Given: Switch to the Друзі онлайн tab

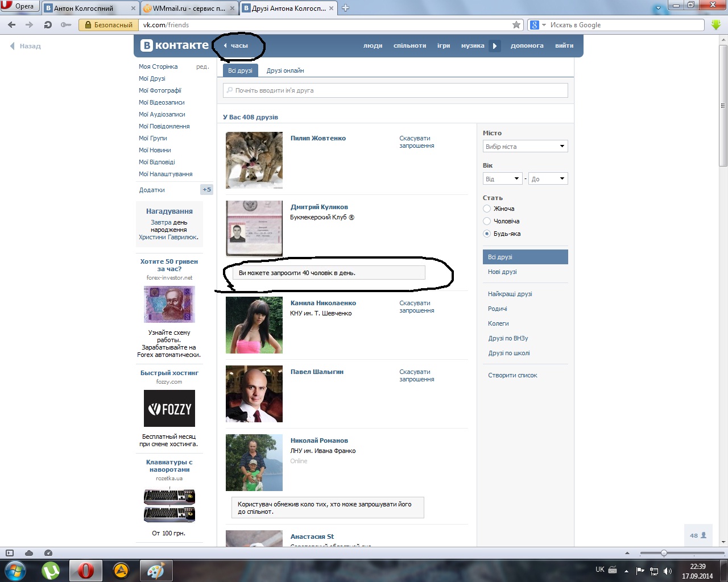Looking at the screenshot, I should 285,70.
